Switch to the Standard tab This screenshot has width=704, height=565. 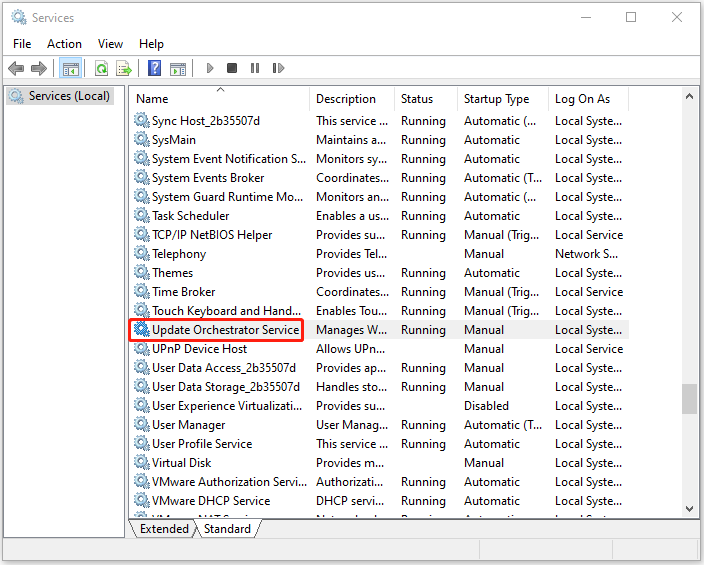pos(227,529)
